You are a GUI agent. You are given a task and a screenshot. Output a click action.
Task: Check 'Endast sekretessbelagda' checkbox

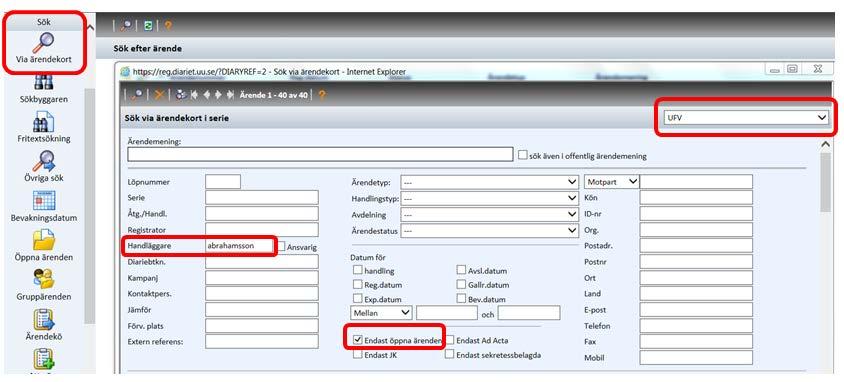click(x=450, y=355)
